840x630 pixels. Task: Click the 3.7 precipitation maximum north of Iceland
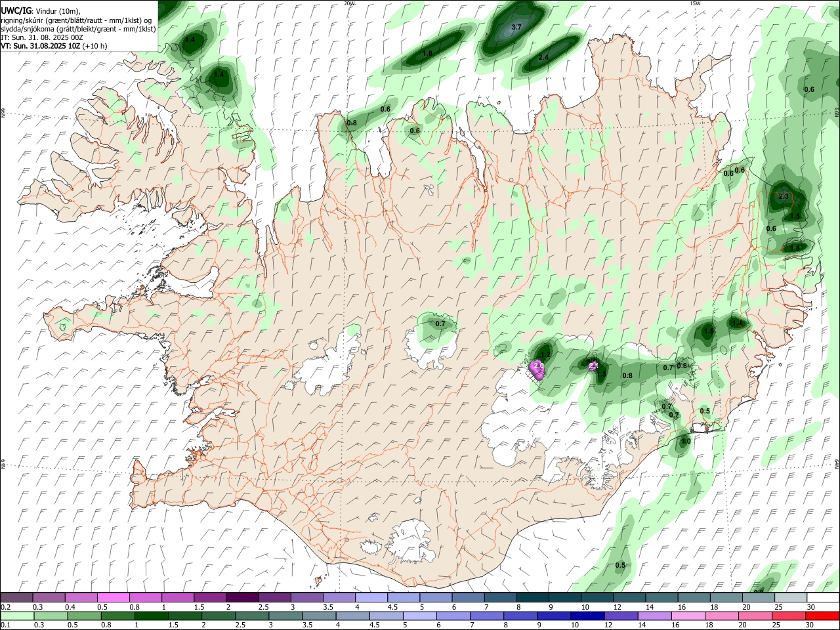(x=516, y=27)
